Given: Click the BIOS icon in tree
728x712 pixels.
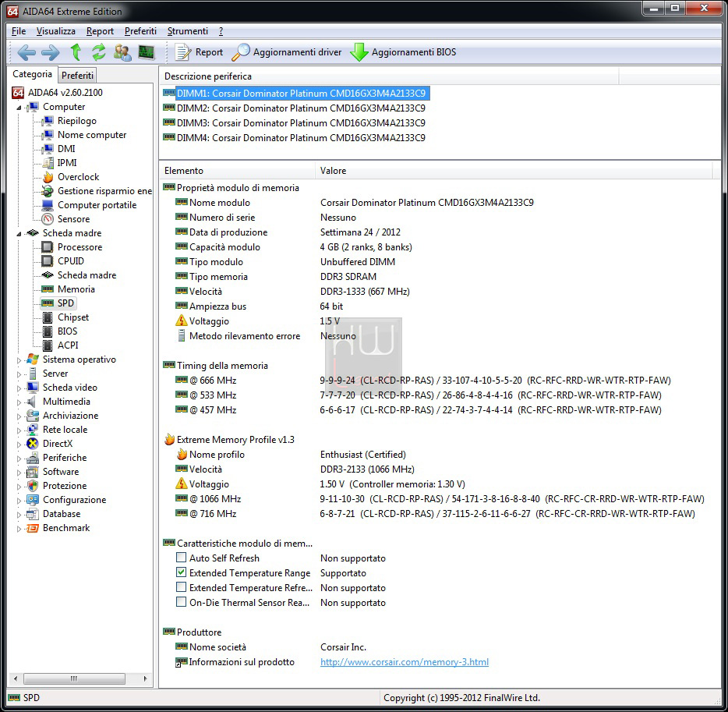Looking at the screenshot, I should 48,331.
